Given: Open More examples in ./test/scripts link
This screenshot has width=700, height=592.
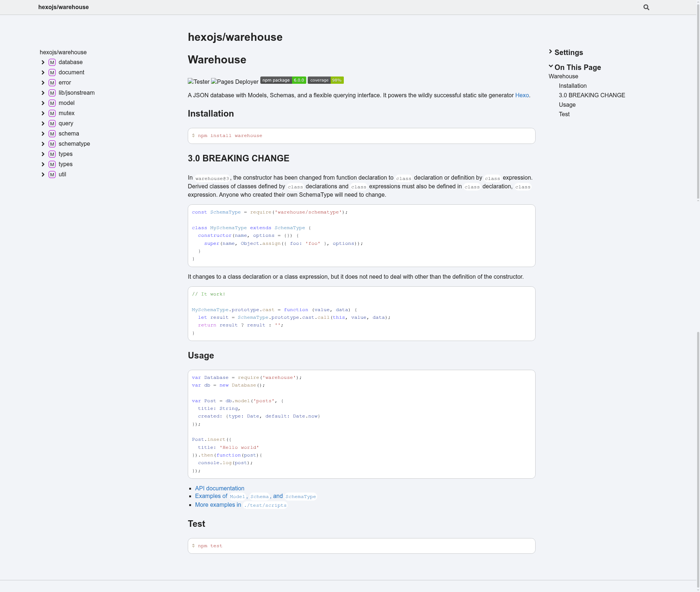Looking at the screenshot, I should tap(241, 505).
